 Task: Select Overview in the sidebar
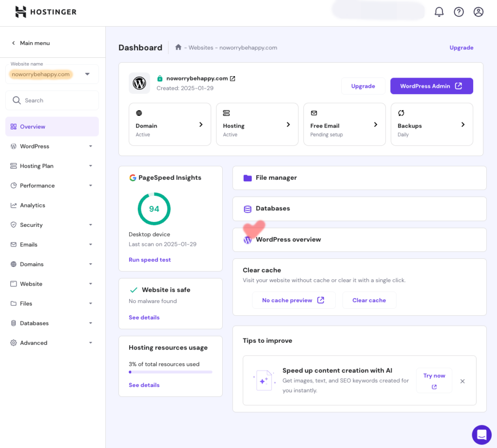point(52,127)
